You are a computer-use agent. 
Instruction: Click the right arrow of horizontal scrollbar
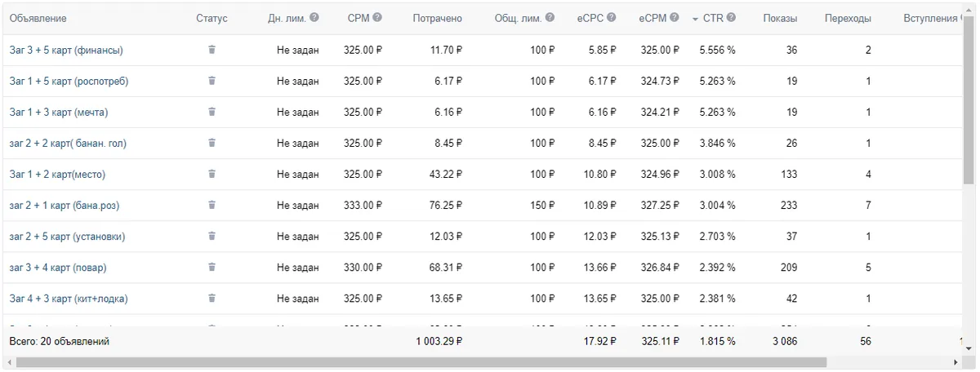click(x=955, y=361)
